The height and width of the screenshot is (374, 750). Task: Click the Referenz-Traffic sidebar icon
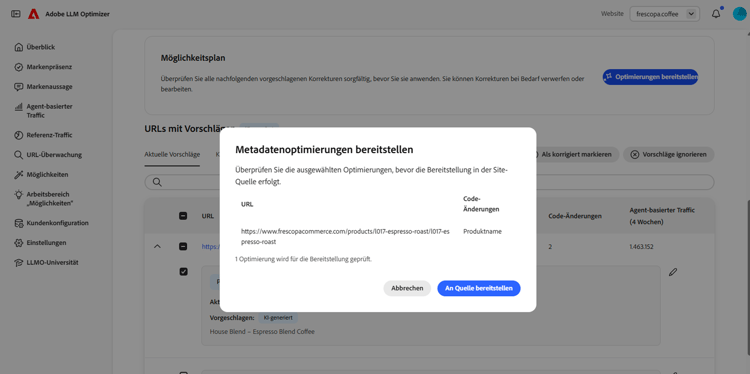(19, 135)
